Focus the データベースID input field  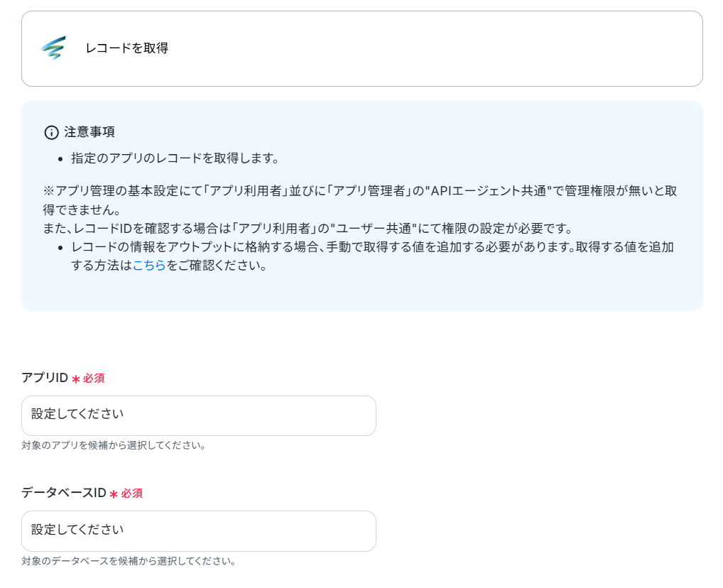tap(199, 530)
